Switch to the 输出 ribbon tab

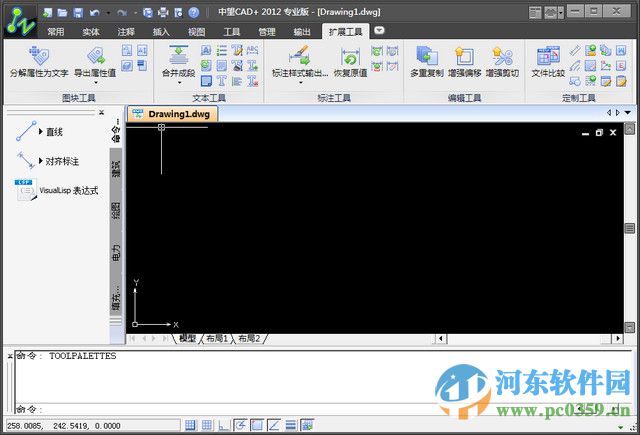click(302, 31)
